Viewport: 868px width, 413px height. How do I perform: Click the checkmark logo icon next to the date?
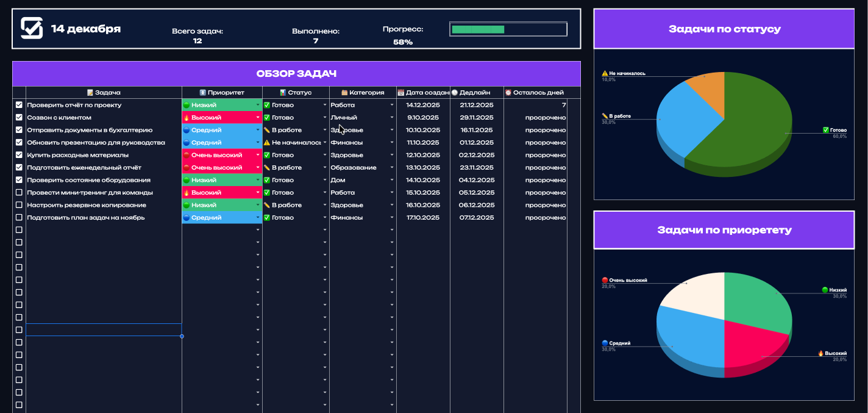pyautogui.click(x=32, y=28)
